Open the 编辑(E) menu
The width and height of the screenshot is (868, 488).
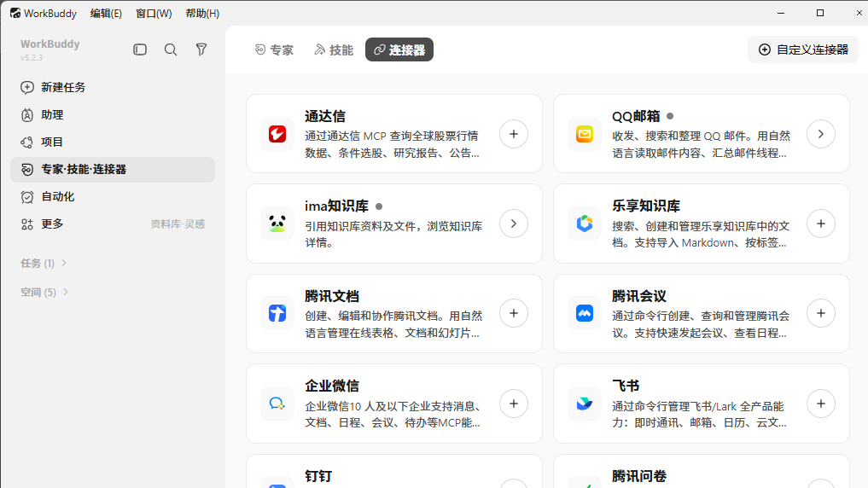[106, 14]
